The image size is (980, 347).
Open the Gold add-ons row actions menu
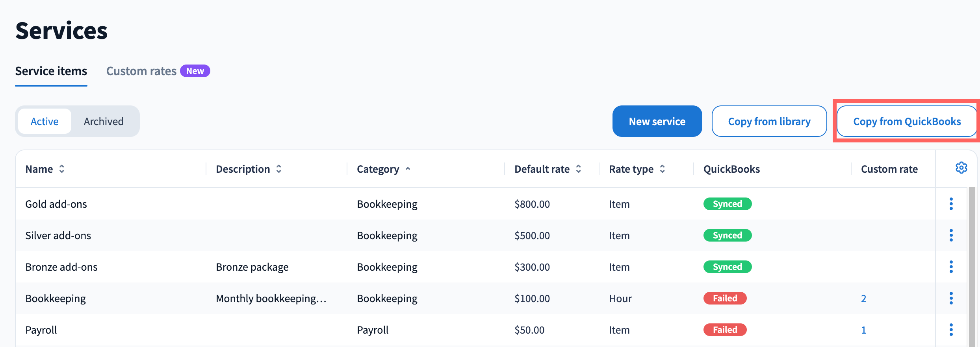951,204
